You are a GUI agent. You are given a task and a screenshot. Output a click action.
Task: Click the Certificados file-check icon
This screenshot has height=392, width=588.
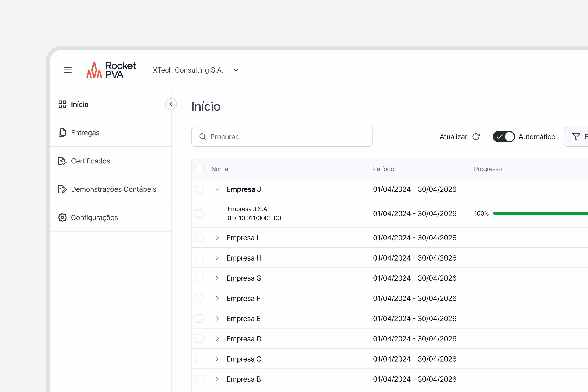(62, 161)
